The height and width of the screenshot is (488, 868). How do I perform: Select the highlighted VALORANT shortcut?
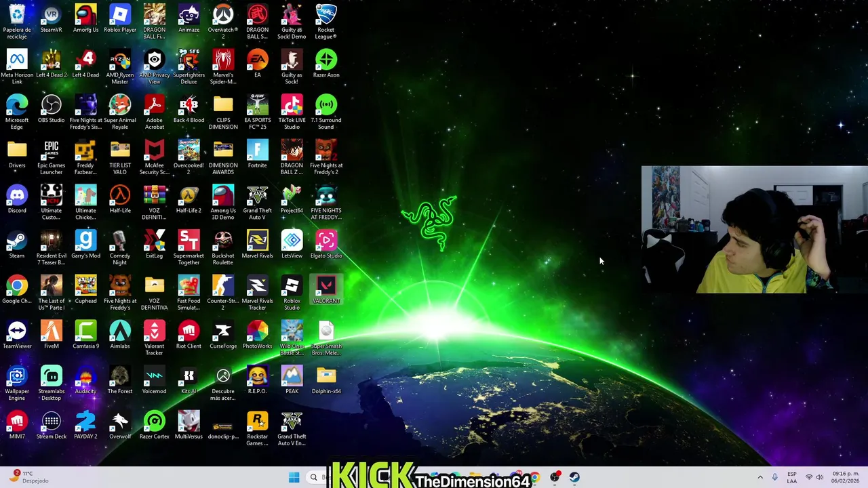point(326,290)
